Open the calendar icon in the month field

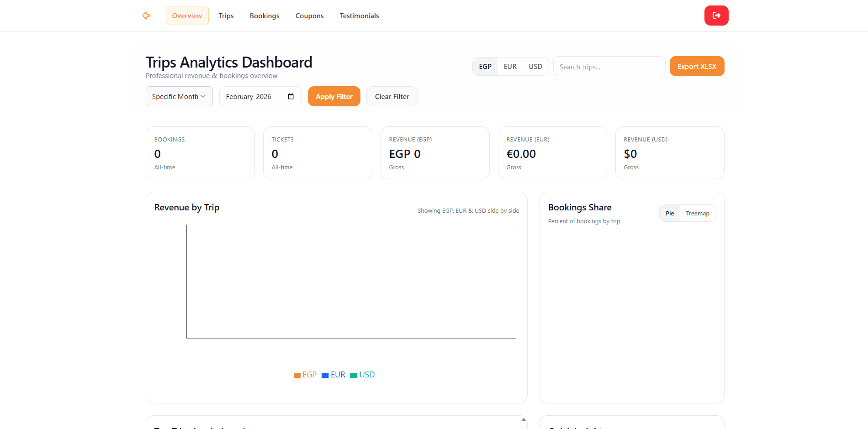tap(291, 96)
